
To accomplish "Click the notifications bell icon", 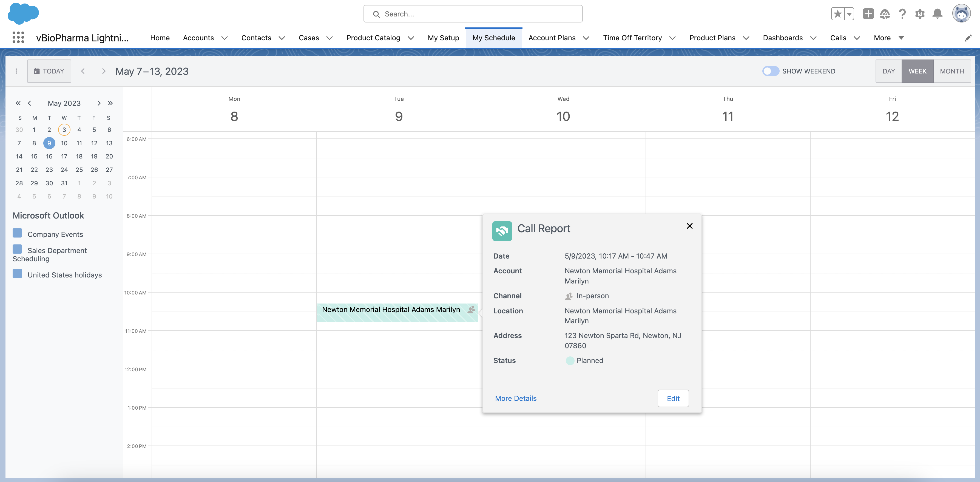I will click(937, 14).
